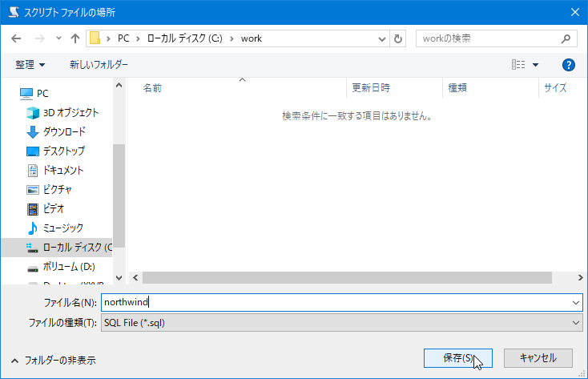Open the 整理 menu
Viewport: 588px width, 379px height.
pyautogui.click(x=30, y=64)
